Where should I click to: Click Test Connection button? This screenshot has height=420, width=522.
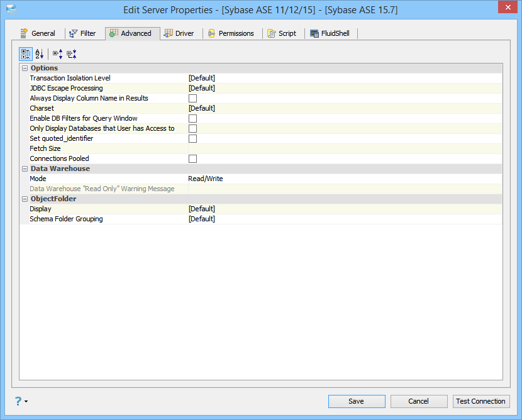480,401
